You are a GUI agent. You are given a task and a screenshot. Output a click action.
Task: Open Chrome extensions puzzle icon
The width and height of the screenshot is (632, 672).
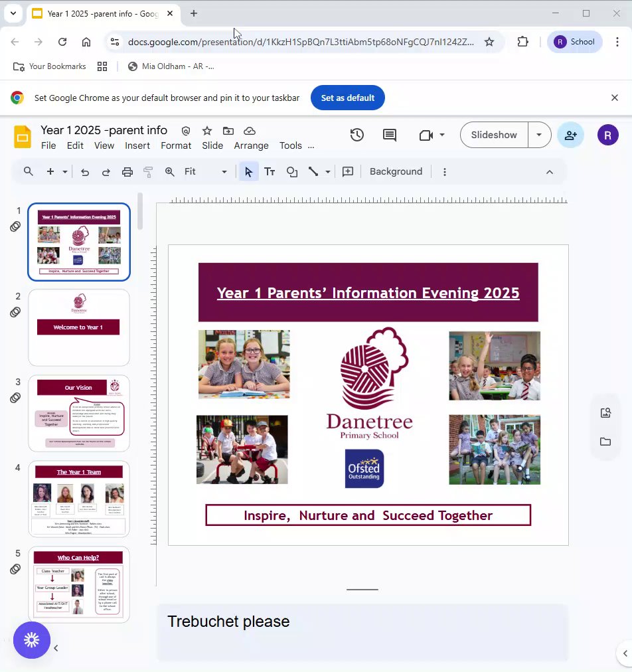coord(522,42)
